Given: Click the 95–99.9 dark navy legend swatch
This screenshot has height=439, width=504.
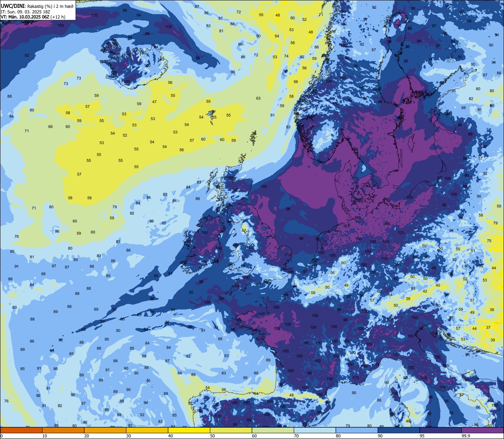Looking at the screenshot, I should pos(441,430).
